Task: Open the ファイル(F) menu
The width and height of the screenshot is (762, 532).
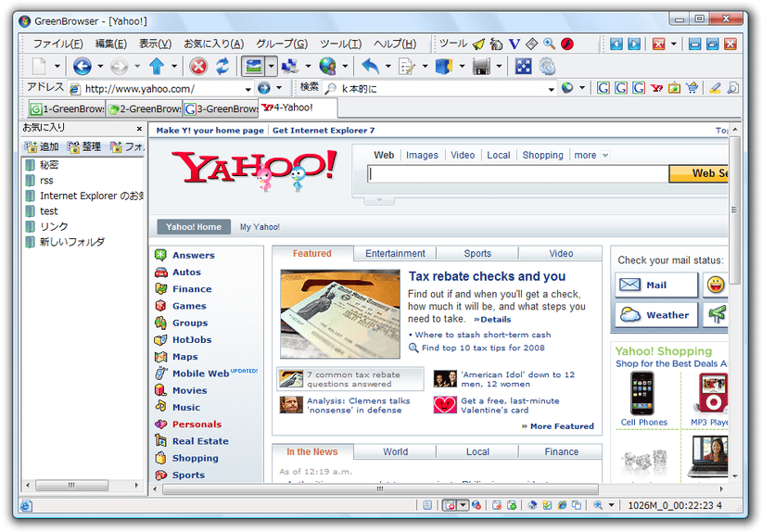Action: pos(57,44)
